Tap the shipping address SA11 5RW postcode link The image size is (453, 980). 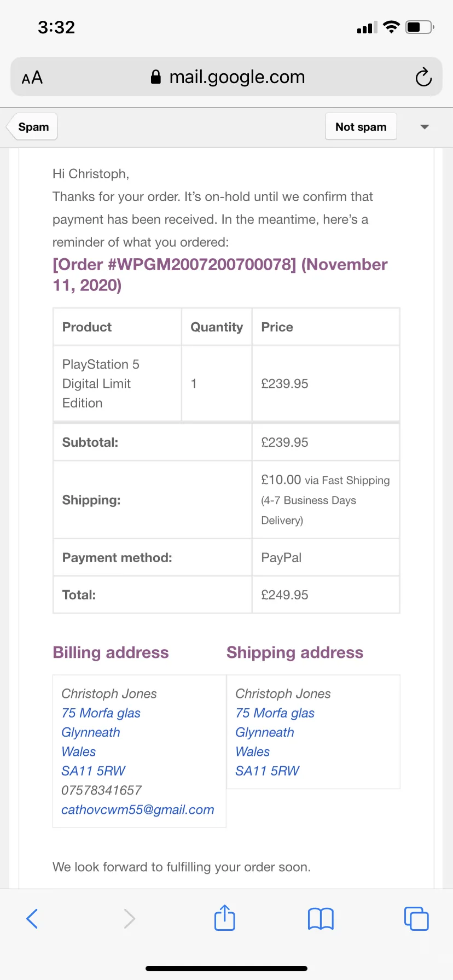(x=267, y=771)
